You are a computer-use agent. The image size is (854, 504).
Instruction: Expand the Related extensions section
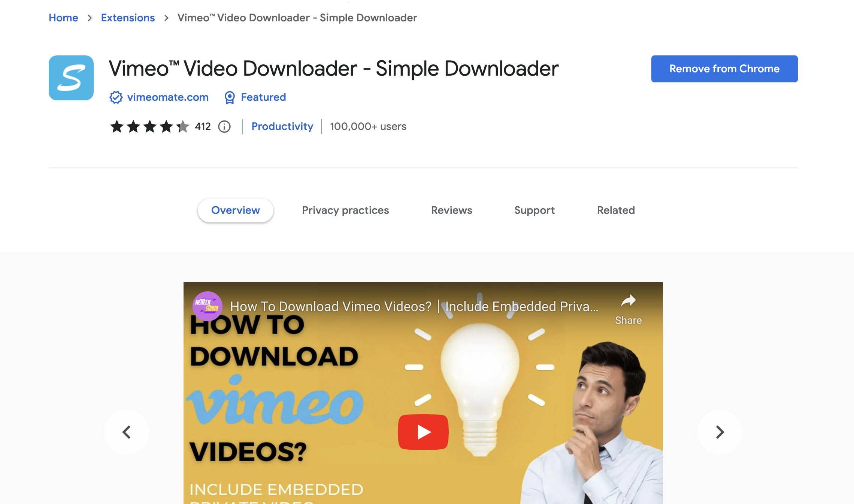point(616,210)
